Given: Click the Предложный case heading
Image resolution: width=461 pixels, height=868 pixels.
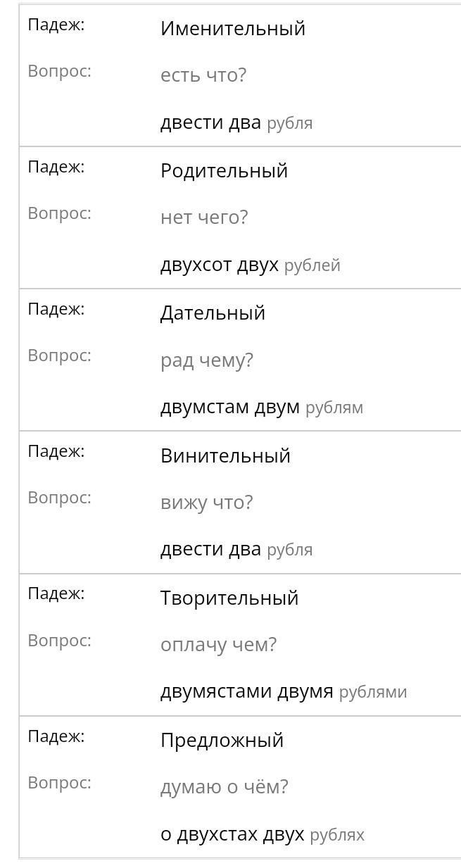Looking at the screenshot, I should click(x=222, y=741).
